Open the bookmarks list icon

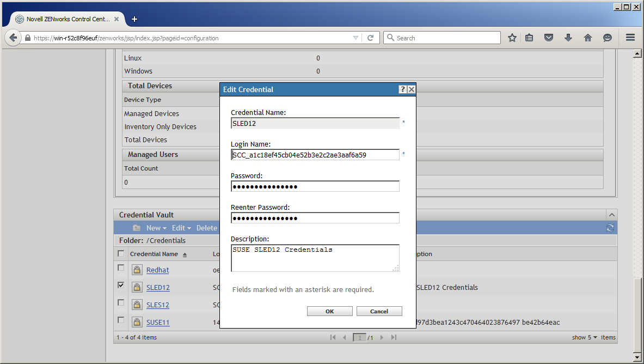[x=529, y=38]
